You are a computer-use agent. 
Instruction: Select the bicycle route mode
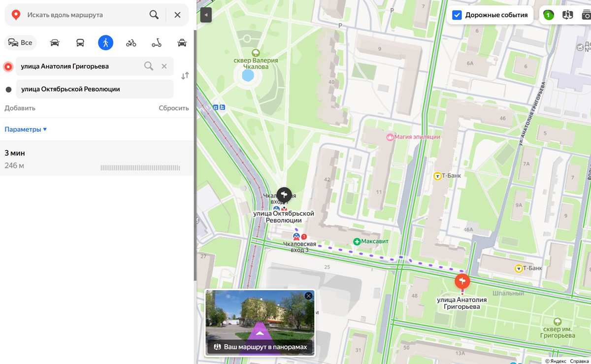point(131,43)
